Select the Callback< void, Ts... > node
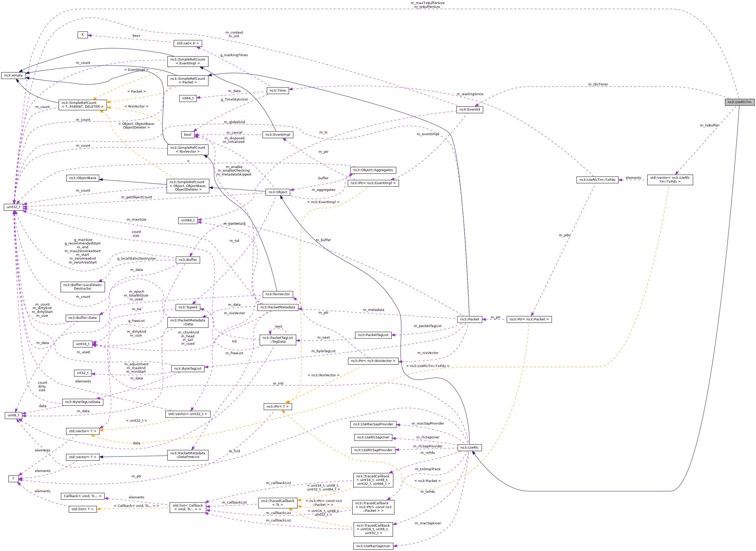The image size is (756, 551). click(83, 496)
